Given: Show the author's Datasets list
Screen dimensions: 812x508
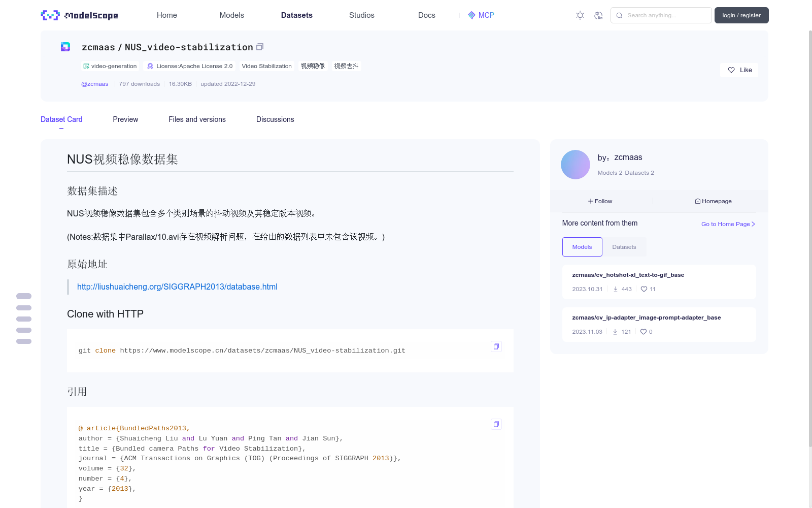Looking at the screenshot, I should pyautogui.click(x=624, y=247).
